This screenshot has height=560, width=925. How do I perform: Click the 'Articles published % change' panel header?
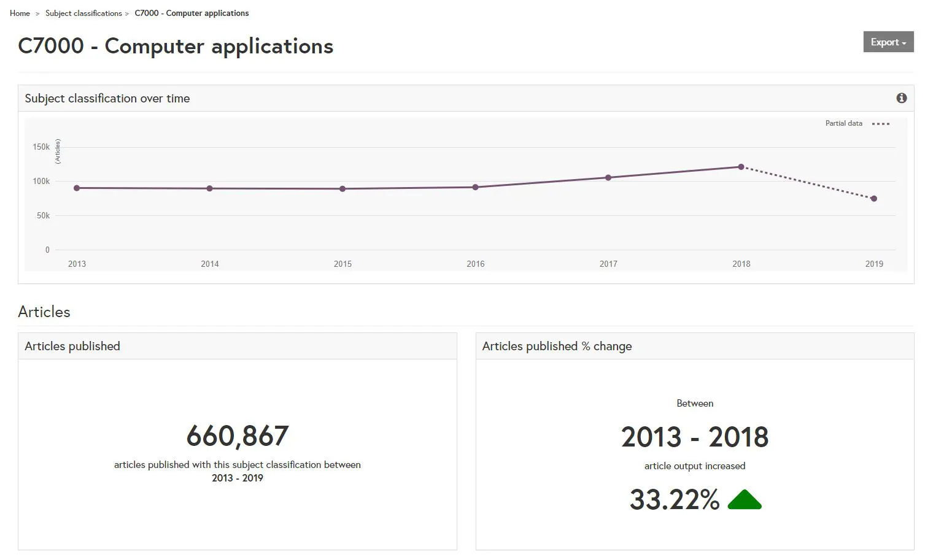(x=557, y=347)
